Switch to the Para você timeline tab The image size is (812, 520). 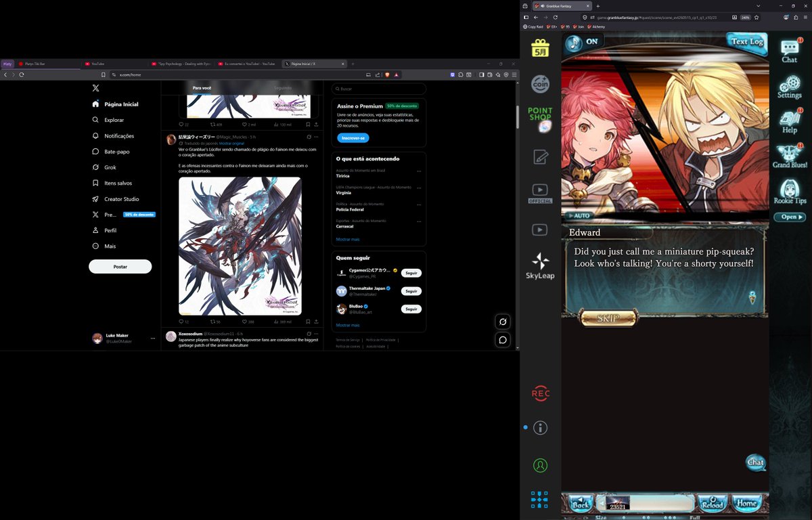coord(202,88)
